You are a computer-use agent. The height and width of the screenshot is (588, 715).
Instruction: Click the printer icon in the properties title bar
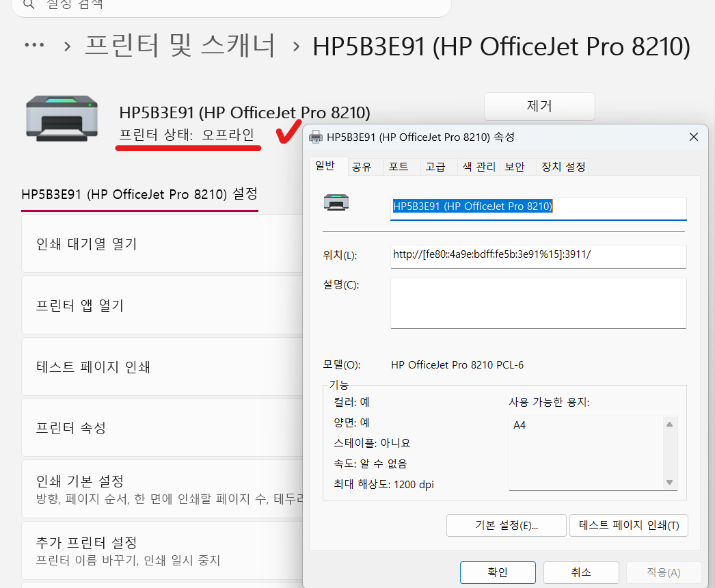[x=316, y=137]
